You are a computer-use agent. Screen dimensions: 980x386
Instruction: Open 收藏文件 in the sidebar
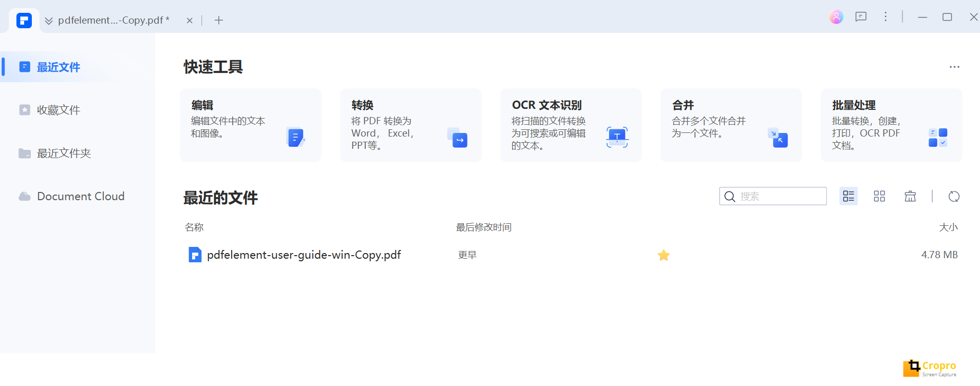point(59,110)
